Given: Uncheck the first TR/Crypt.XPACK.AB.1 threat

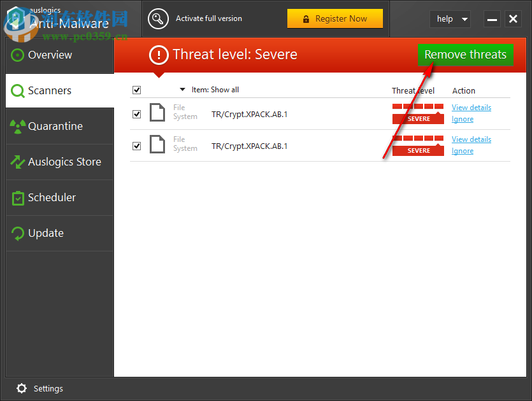Looking at the screenshot, I should [x=136, y=114].
